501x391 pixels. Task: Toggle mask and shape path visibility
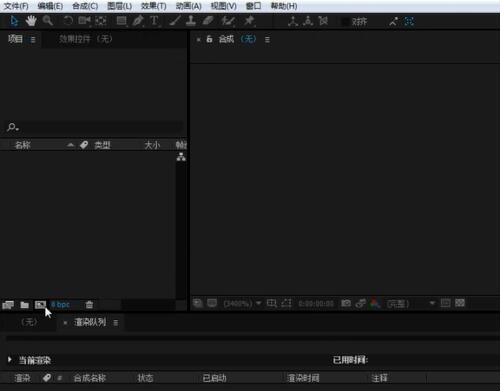point(286,303)
